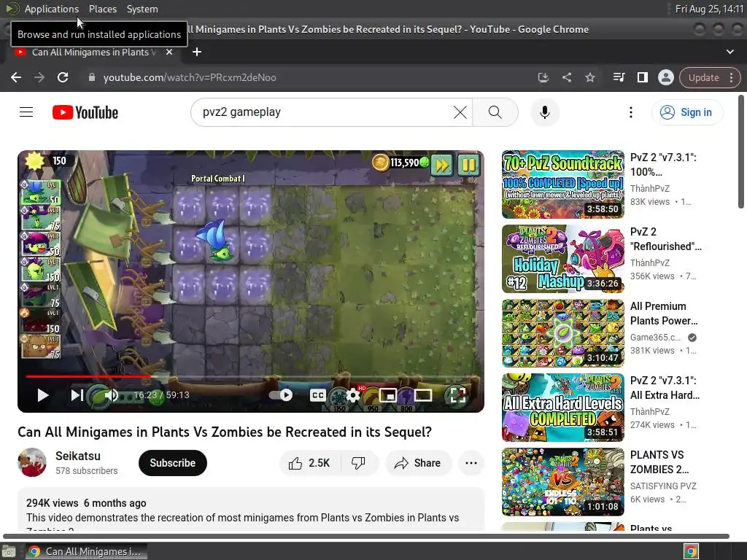This screenshot has height=560, width=747.
Task: Dislike this video
Action: pyautogui.click(x=359, y=463)
